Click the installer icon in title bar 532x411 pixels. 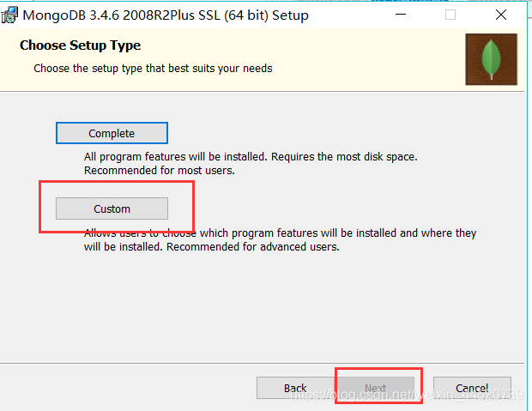9,15
